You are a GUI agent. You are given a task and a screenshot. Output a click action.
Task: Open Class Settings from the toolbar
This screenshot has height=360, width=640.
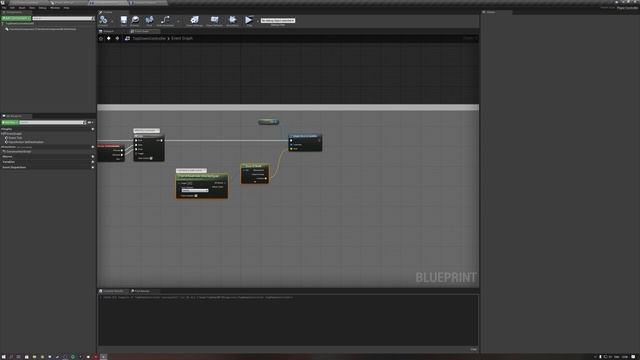tap(195, 20)
